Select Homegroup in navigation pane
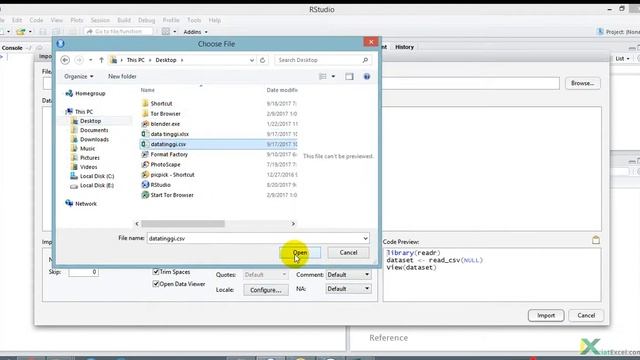This screenshot has width=640, height=360. (x=86, y=93)
